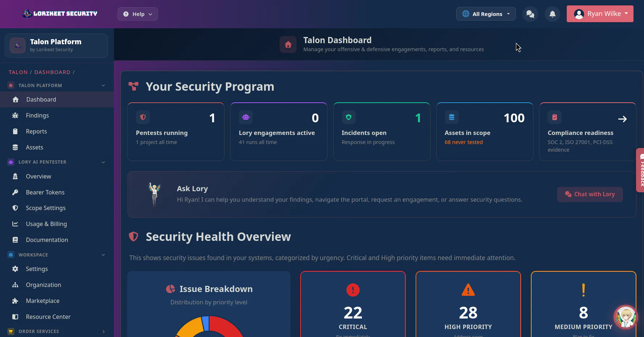Open Findings page
644x337 pixels.
[57, 115]
